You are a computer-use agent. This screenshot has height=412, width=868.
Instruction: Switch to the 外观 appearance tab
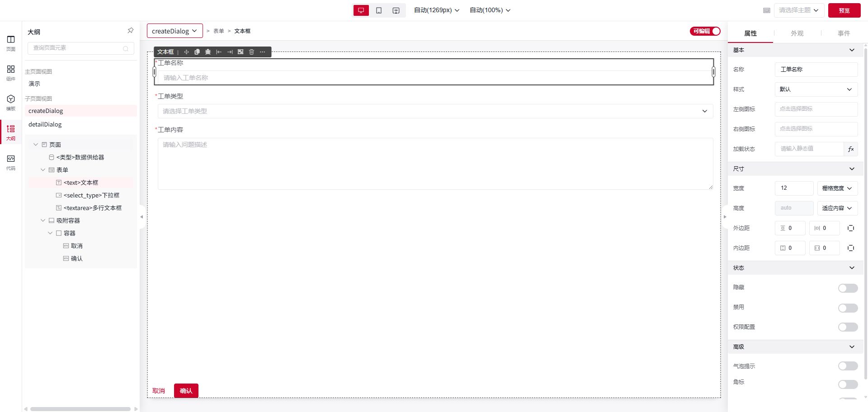click(x=797, y=33)
